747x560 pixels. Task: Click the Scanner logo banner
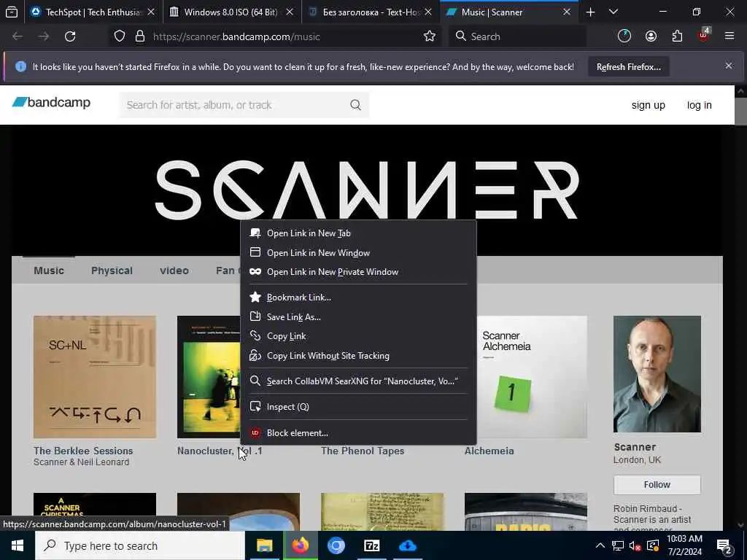pyautogui.click(x=367, y=190)
